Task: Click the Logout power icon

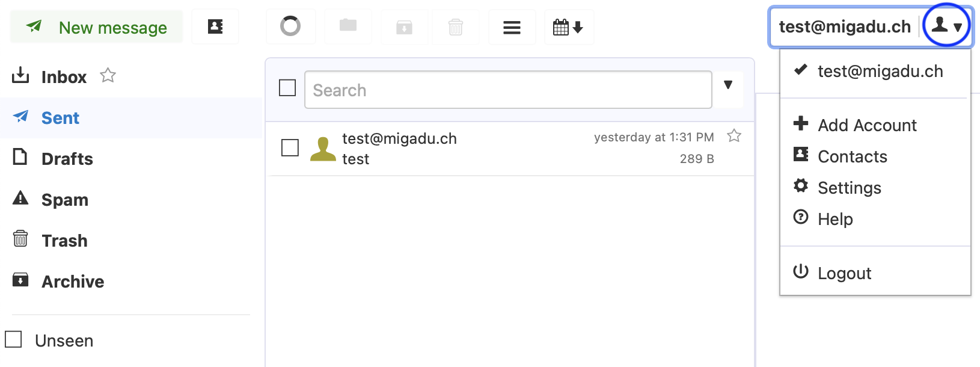Action: tap(801, 271)
